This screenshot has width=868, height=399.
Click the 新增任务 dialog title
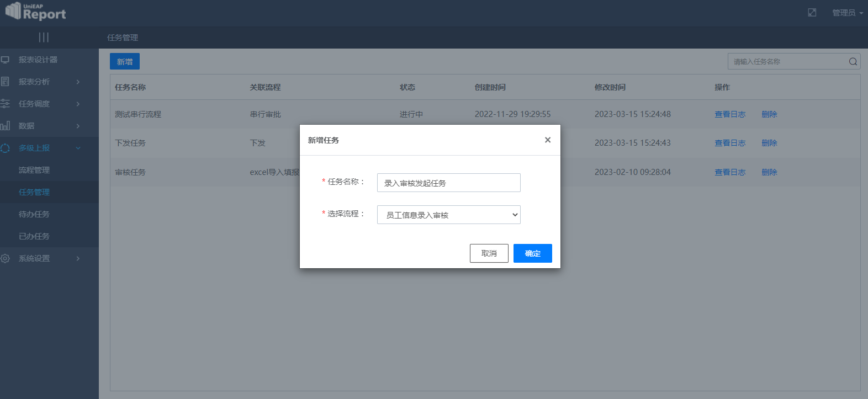click(x=324, y=140)
